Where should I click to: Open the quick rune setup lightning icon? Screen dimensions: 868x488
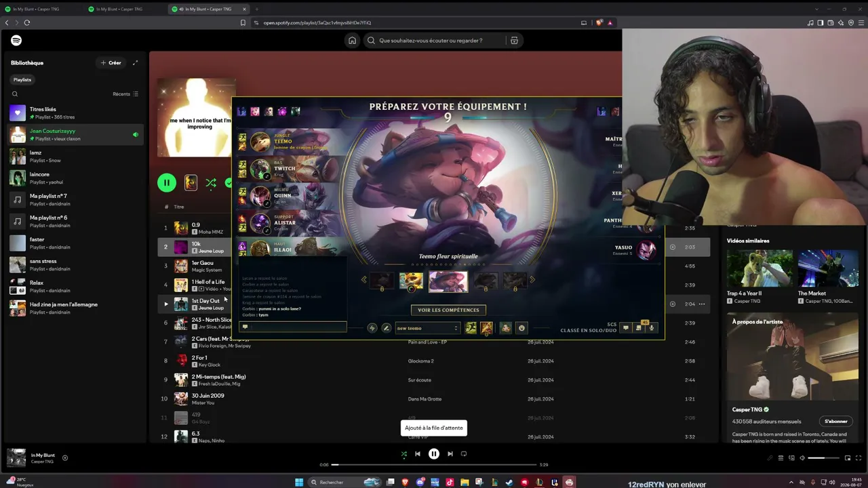[372, 329]
